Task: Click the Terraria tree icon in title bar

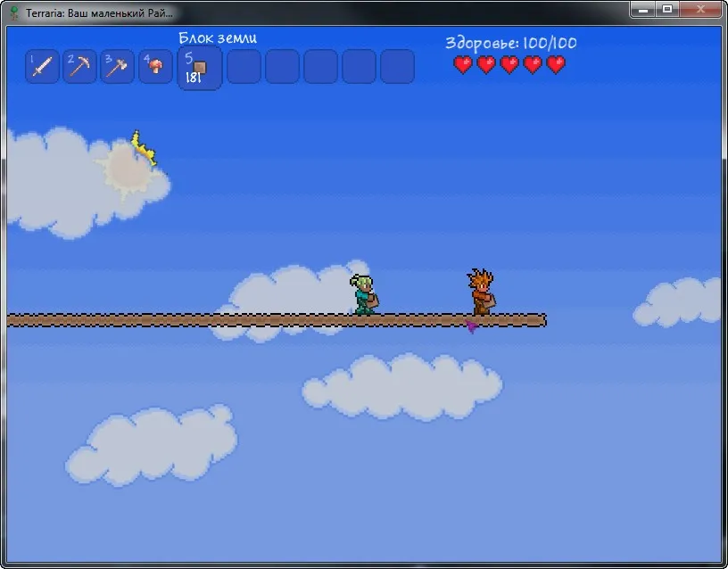Action: click(x=14, y=12)
